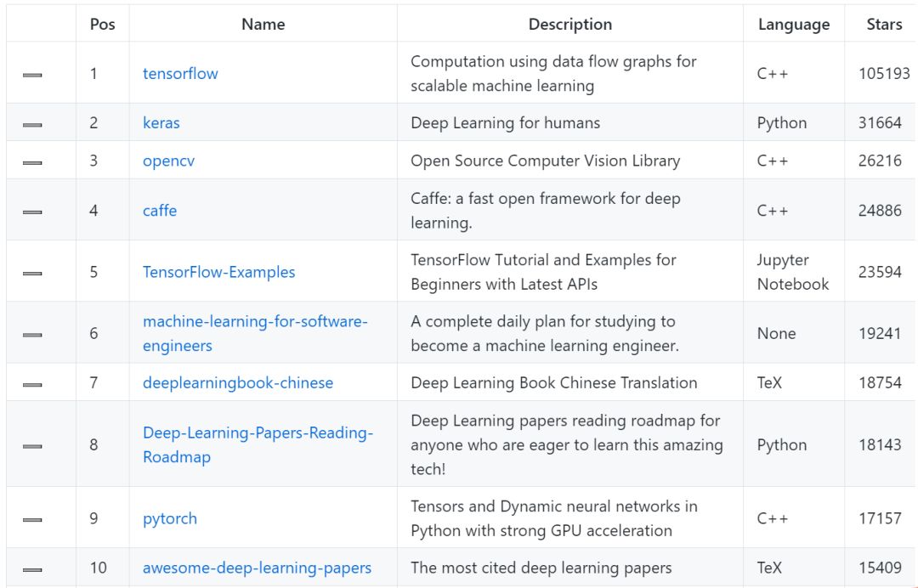Click the dash icon in opencv row
The image size is (918, 588).
click(32, 162)
